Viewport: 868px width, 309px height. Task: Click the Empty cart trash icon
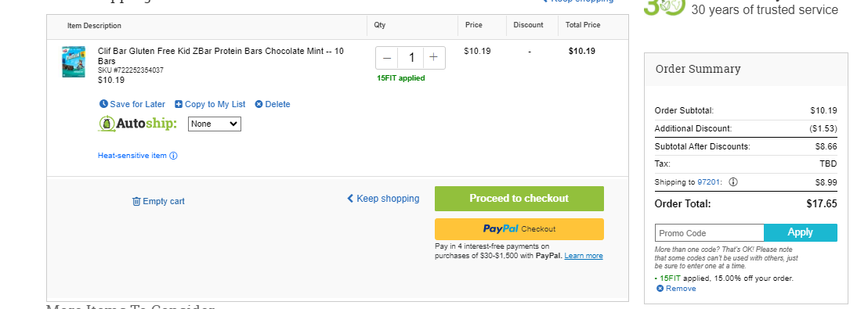click(136, 201)
